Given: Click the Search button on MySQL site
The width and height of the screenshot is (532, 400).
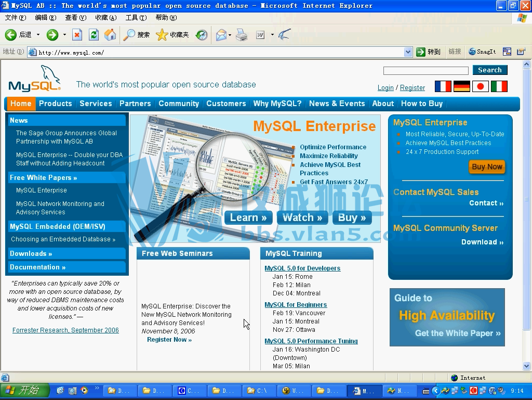Looking at the screenshot, I should [490, 70].
